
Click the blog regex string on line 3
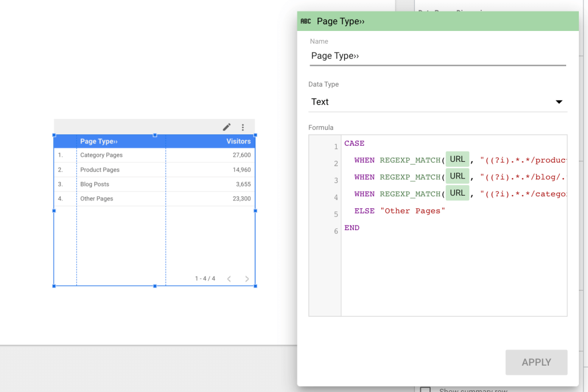tap(523, 177)
